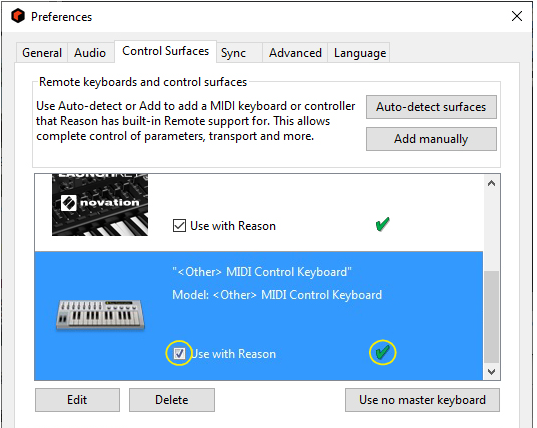The image size is (537, 428).
Task: Open the Advanced preferences tab
Action: (295, 53)
